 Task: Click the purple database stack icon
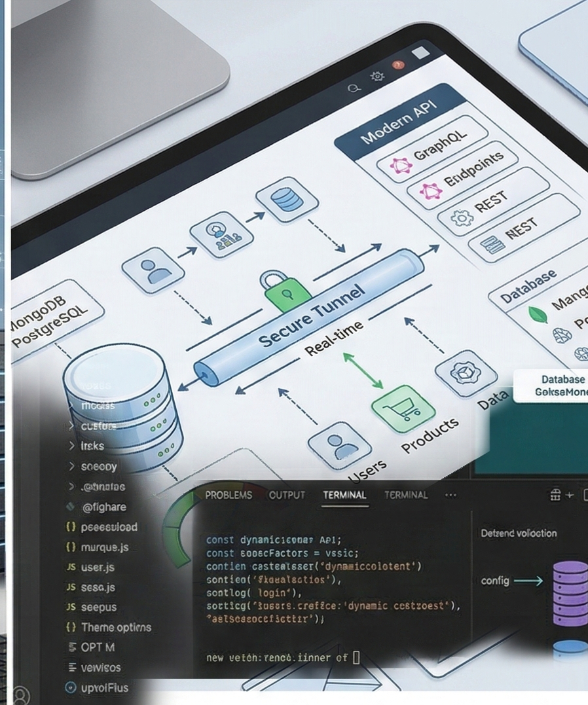pyautogui.click(x=570, y=594)
